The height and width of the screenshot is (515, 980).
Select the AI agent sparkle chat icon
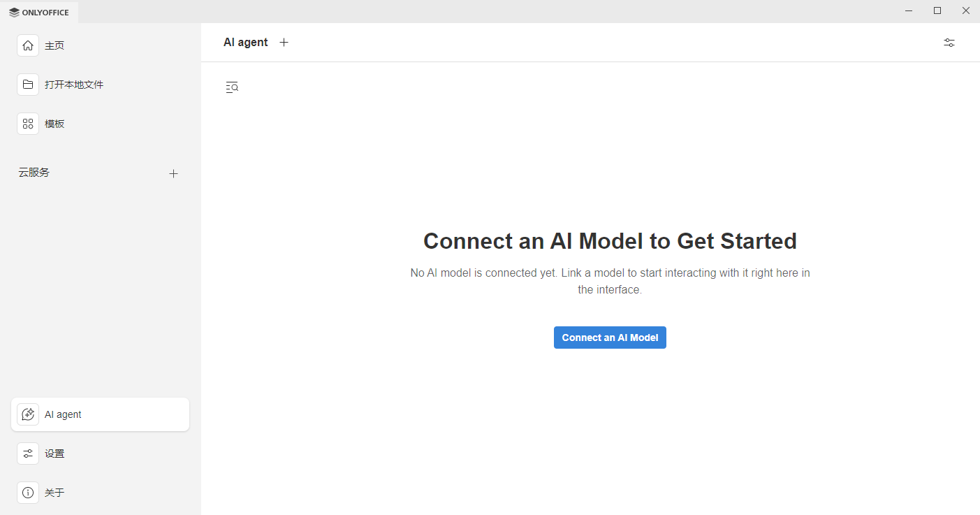[28, 414]
